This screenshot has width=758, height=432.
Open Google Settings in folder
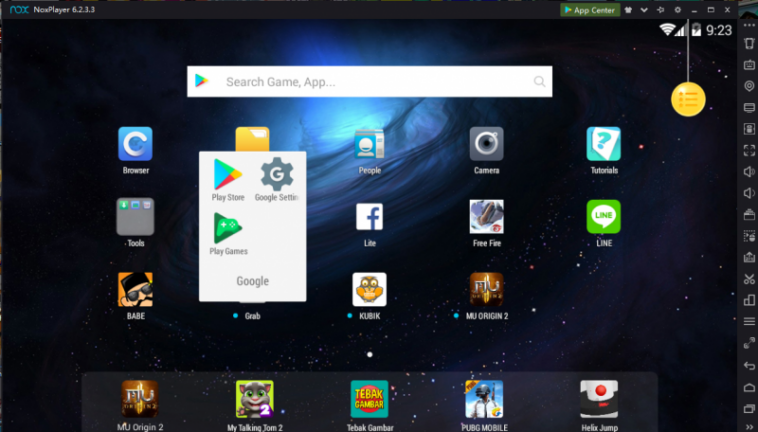(x=277, y=174)
